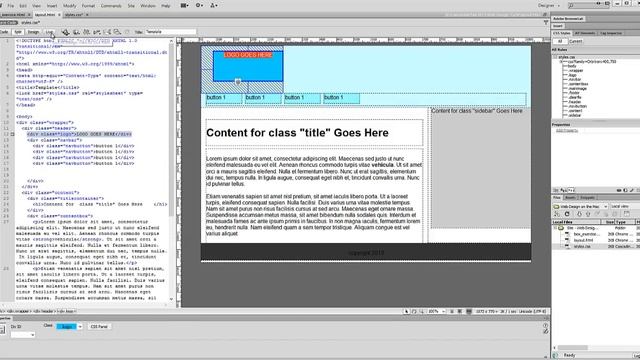Image resolution: width=640 pixels, height=360 pixels.
Task: Switch to All mode in CSS Styles
Action: [560, 41]
